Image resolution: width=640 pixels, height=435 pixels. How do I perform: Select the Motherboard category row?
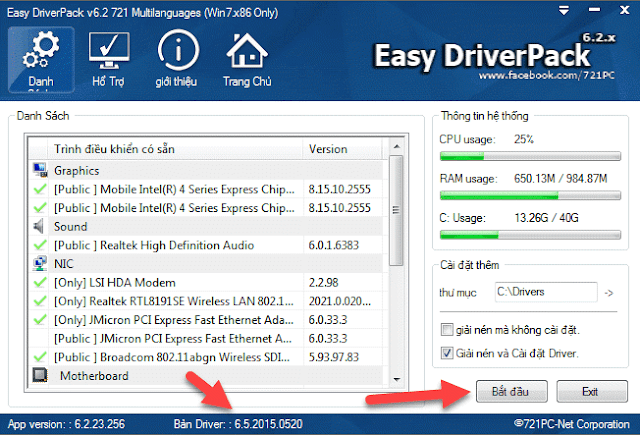[207, 375]
